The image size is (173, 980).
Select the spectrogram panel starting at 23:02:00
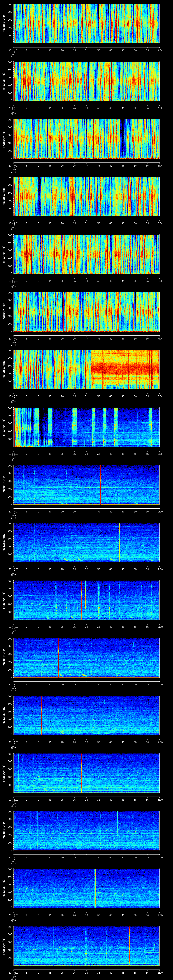coord(87,81)
